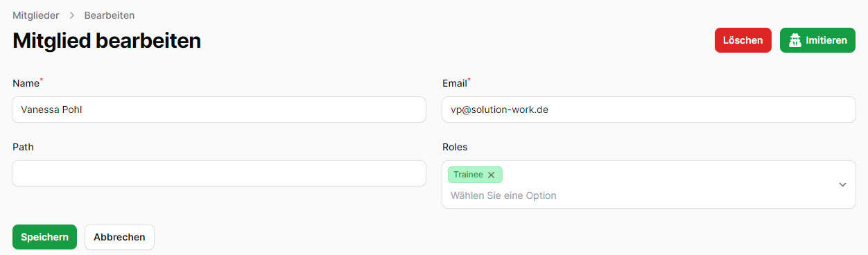This screenshot has width=868, height=255.
Task: Open the 'Wählen Sie eine Option' selector
Action: 503,195
